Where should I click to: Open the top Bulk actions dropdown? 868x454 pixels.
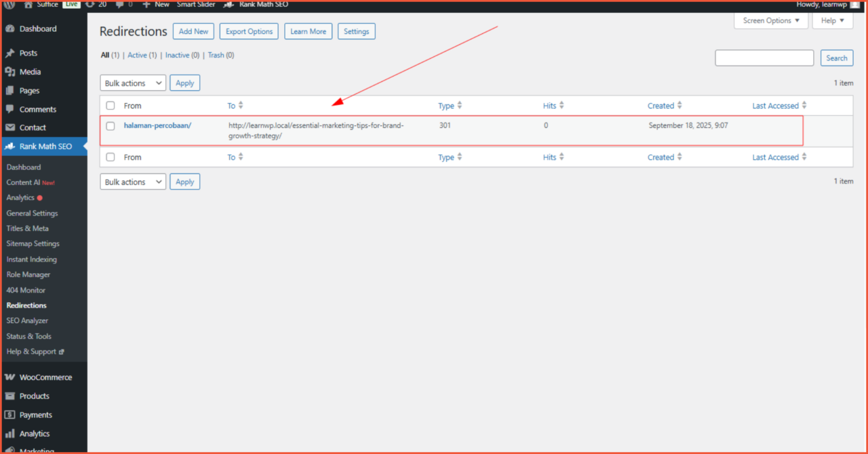[x=133, y=83]
